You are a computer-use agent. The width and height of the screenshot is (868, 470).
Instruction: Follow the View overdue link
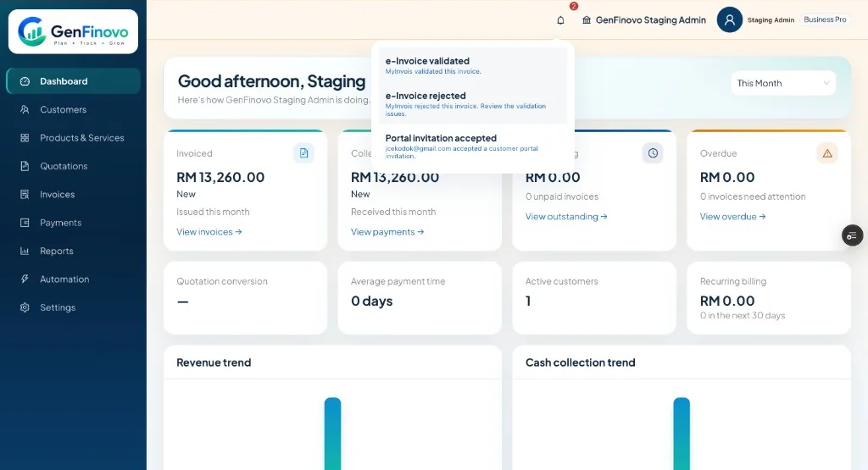coord(733,216)
